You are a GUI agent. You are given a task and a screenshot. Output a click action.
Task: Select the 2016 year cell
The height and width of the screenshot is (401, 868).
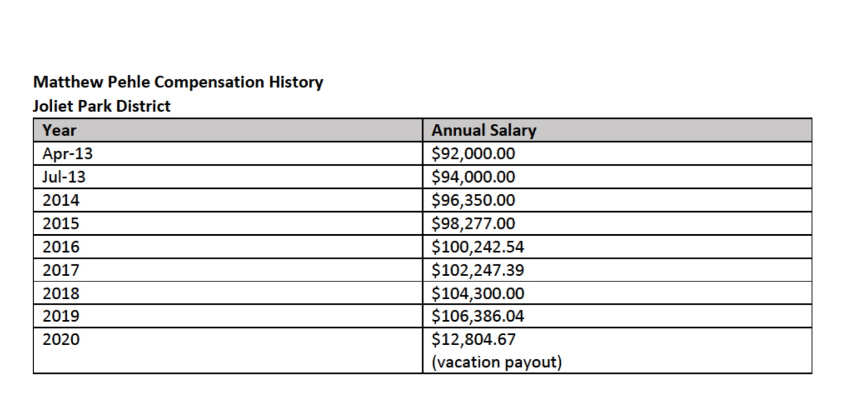point(61,246)
